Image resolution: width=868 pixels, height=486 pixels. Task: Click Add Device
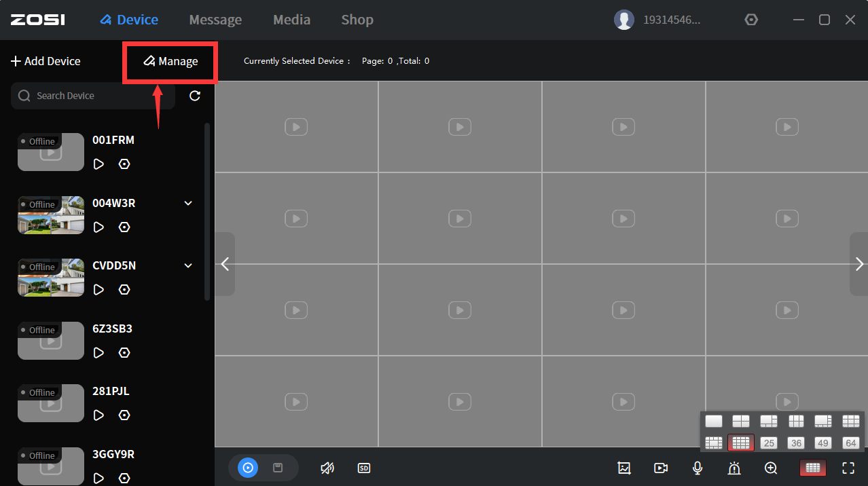point(46,61)
